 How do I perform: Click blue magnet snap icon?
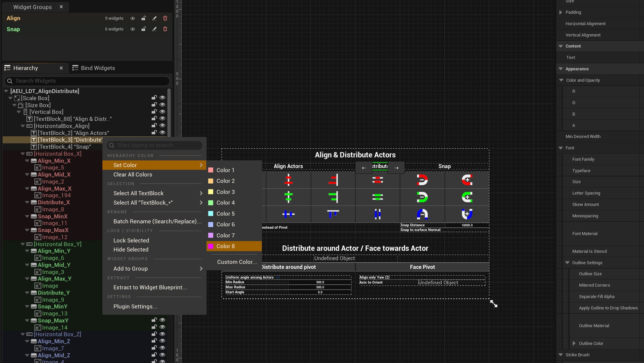[422, 214]
